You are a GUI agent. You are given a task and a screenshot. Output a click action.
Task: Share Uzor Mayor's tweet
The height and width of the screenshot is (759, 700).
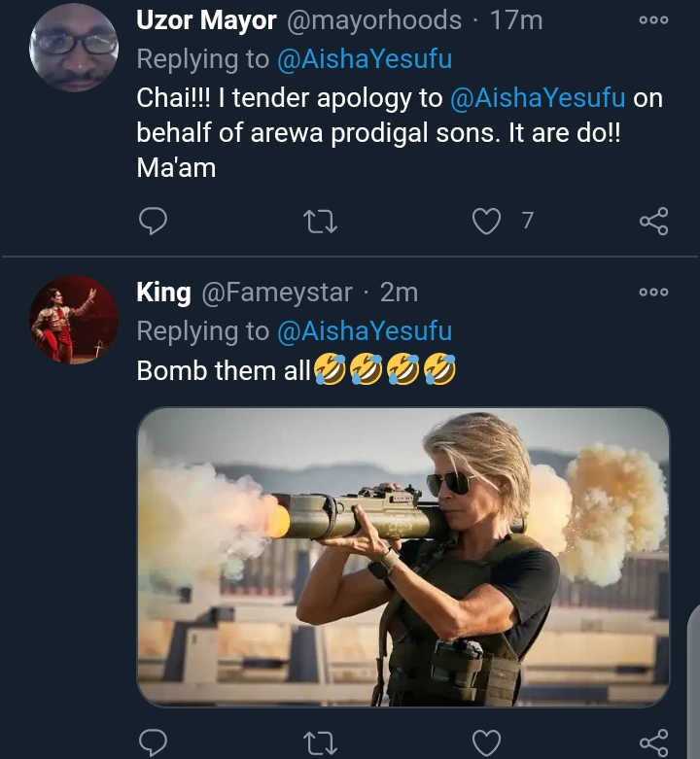[x=653, y=222]
